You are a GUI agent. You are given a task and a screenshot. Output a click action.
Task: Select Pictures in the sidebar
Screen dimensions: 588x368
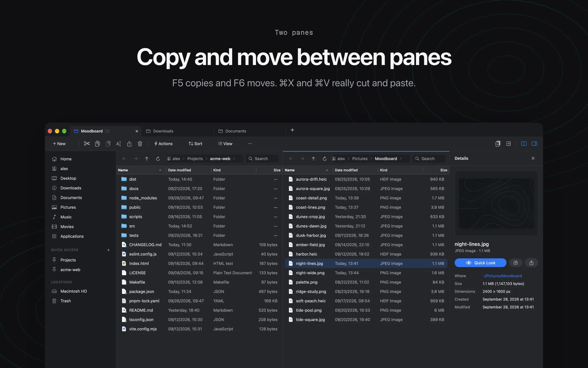click(x=80, y=207)
